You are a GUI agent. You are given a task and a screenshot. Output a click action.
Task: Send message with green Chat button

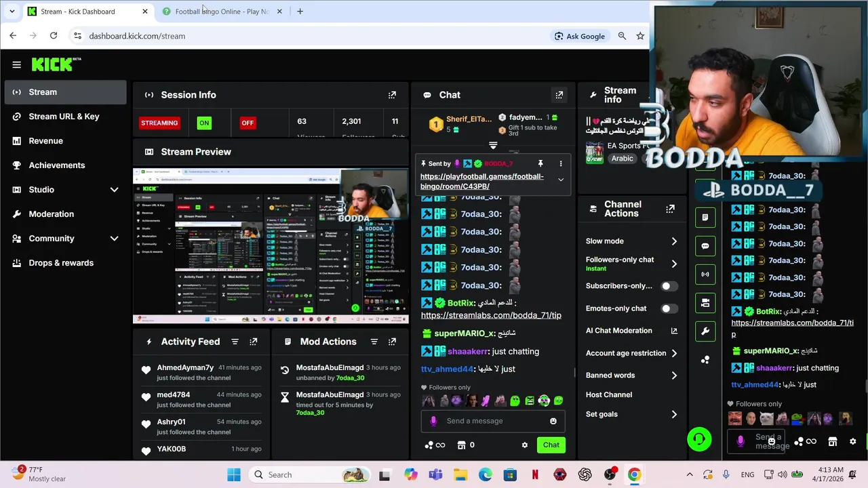(551, 445)
